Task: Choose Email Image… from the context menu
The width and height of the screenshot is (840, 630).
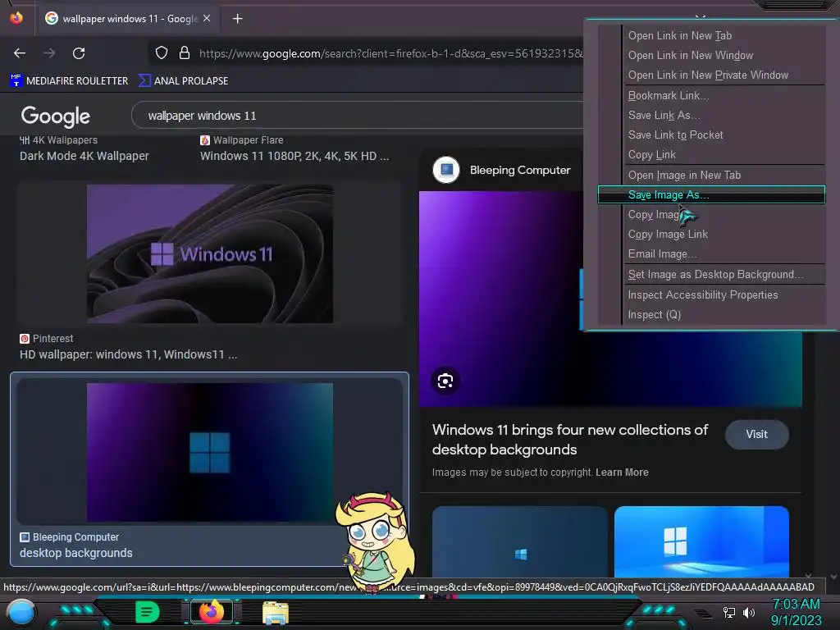Action: tap(711, 254)
